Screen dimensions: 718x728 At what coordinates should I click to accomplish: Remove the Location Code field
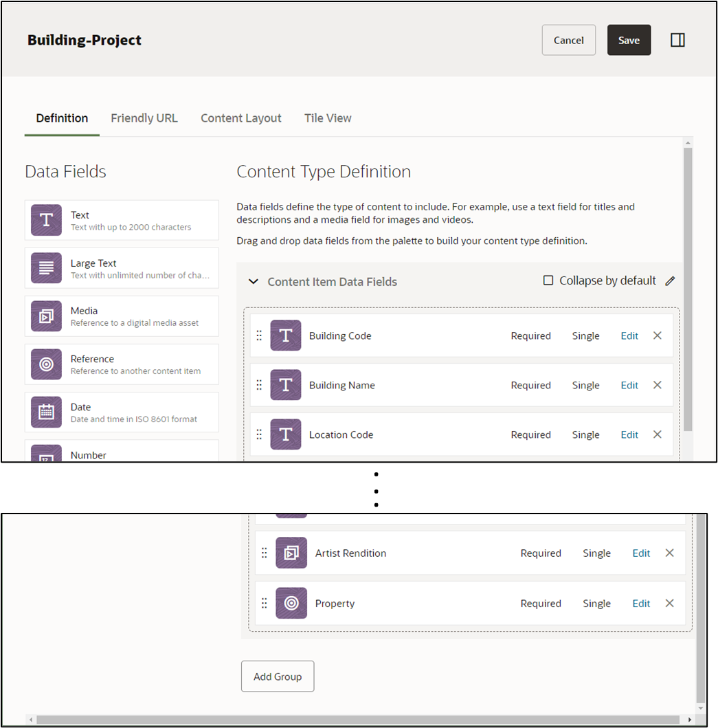coord(657,434)
